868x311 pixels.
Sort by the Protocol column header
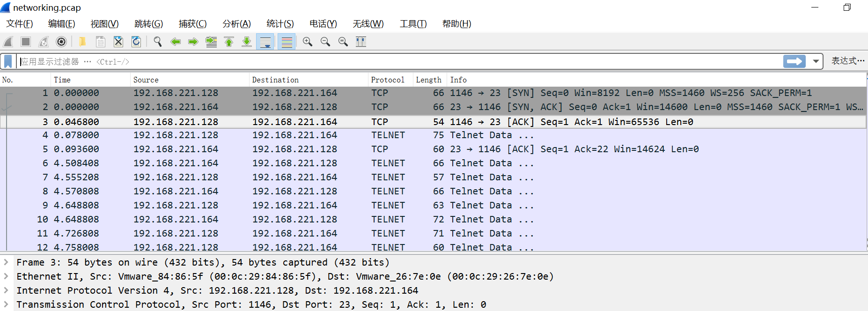tap(391, 80)
